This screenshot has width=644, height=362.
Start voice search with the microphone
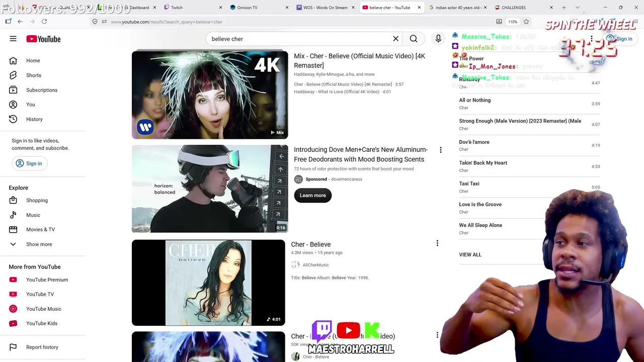point(438,39)
